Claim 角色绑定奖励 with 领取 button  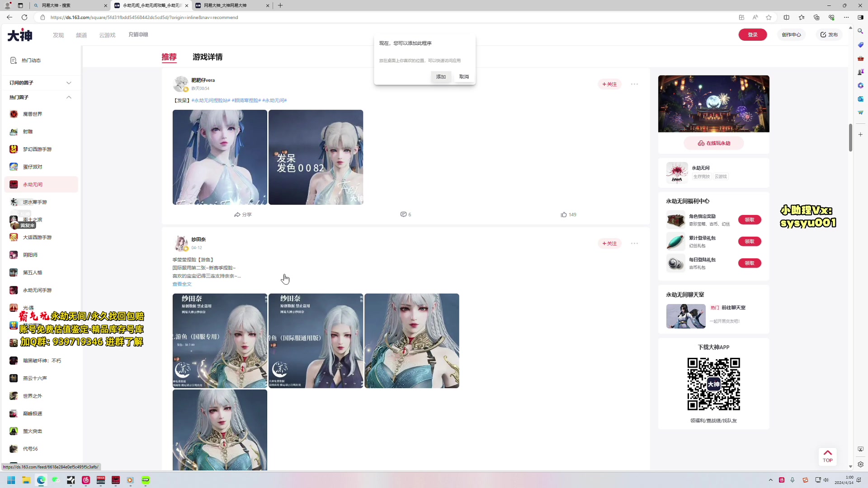(750, 220)
